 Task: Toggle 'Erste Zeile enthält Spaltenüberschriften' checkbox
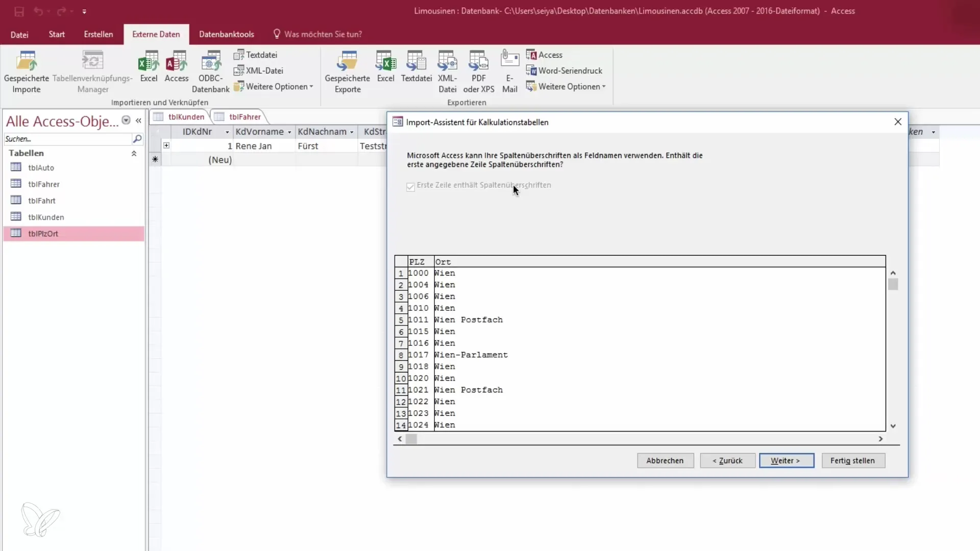point(410,187)
